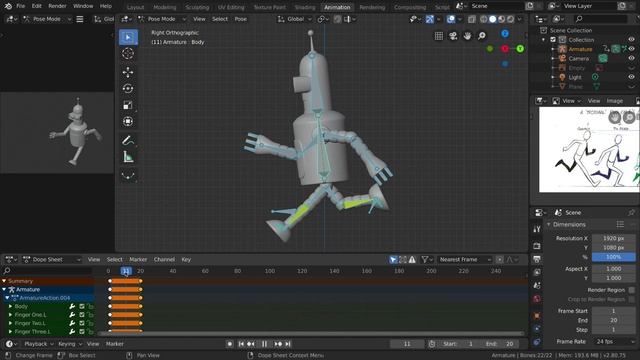
Task: Hide the Light in outliner
Action: coord(631,77)
